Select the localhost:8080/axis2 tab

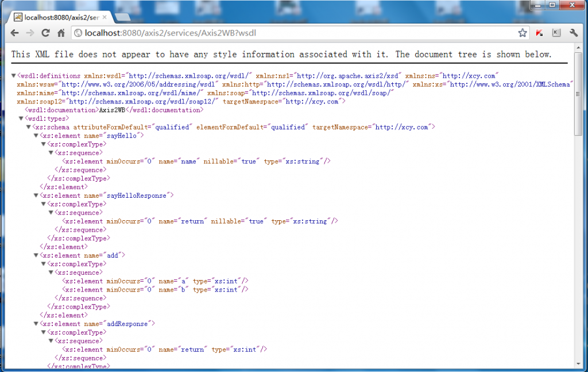pyautogui.click(x=61, y=17)
